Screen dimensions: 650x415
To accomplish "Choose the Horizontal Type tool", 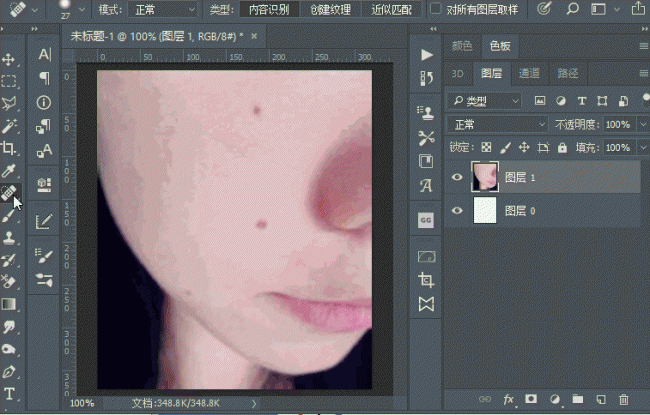I will pyautogui.click(x=9, y=393).
